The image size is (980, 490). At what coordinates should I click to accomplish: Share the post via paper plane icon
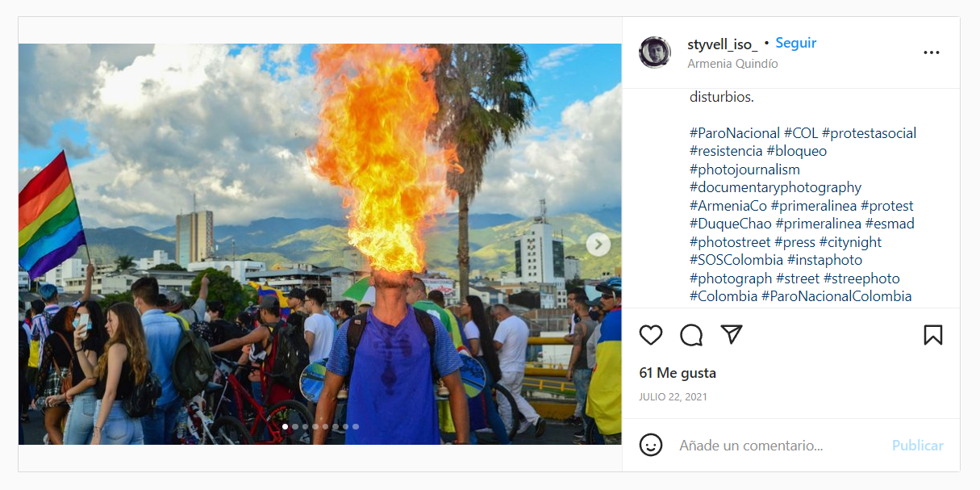point(732,334)
